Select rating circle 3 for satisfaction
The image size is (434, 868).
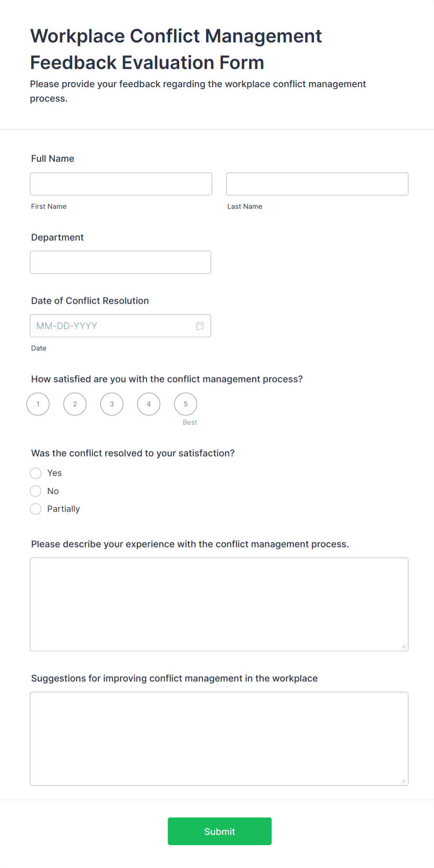[x=112, y=404]
